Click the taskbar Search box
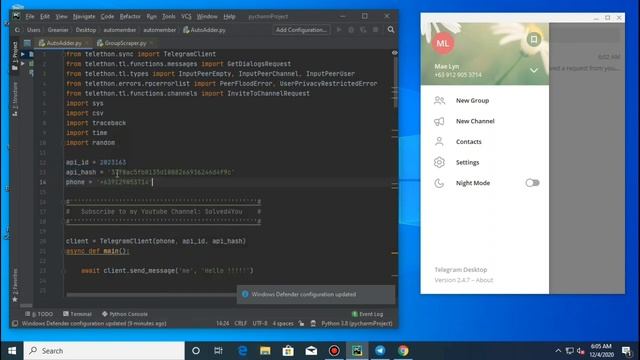The image size is (640, 360). [x=104, y=351]
